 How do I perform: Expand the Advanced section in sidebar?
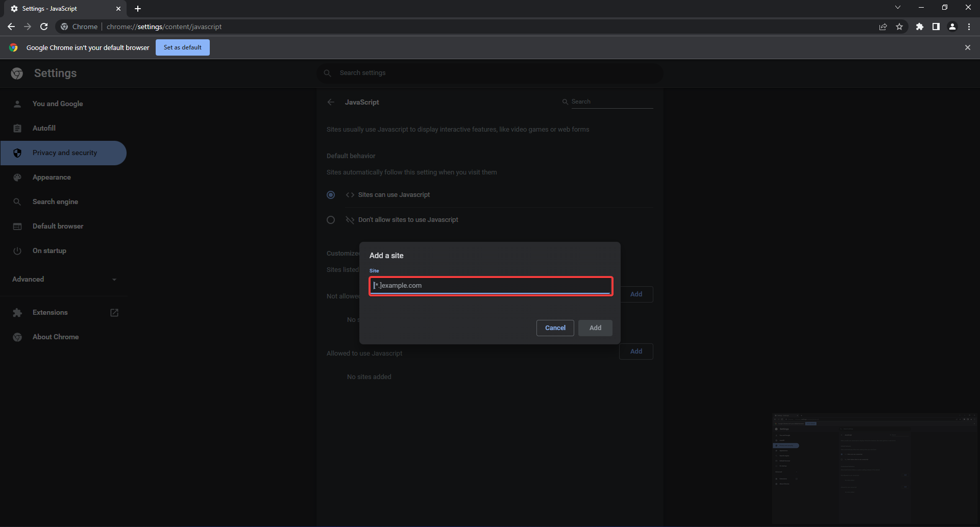63,279
